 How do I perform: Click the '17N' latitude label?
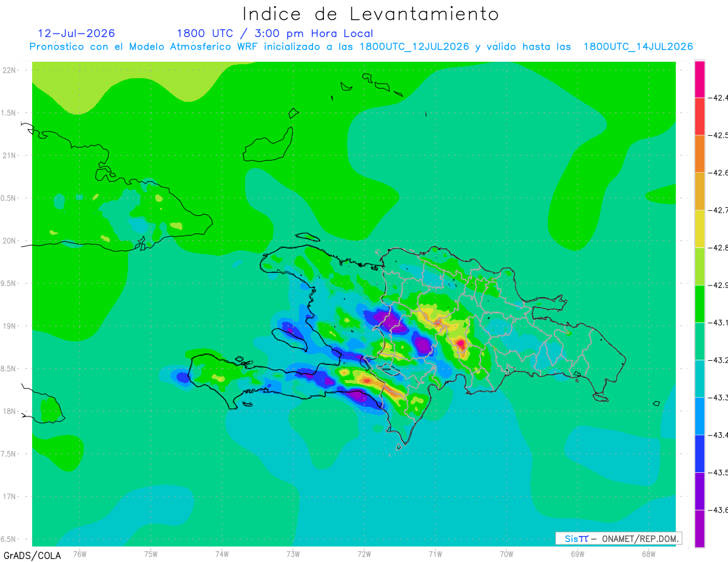[x=10, y=497]
